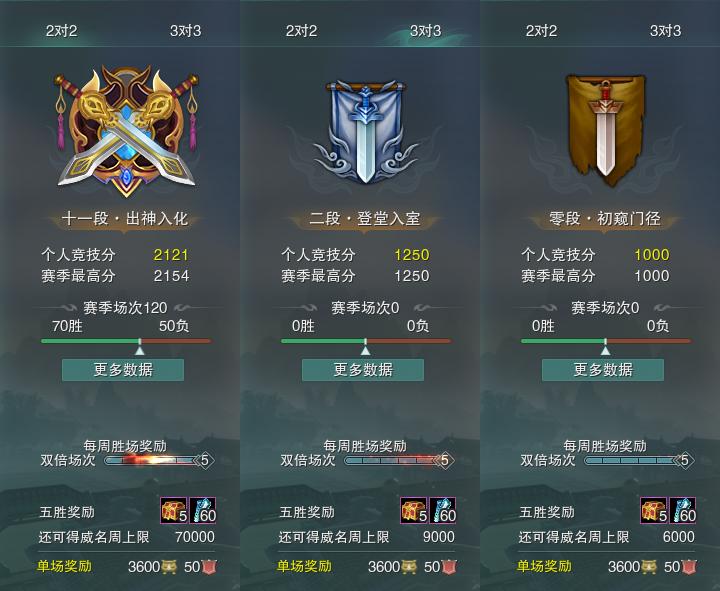Click the red shield icon in third panel
The width and height of the screenshot is (720, 591).
[x=689, y=567]
